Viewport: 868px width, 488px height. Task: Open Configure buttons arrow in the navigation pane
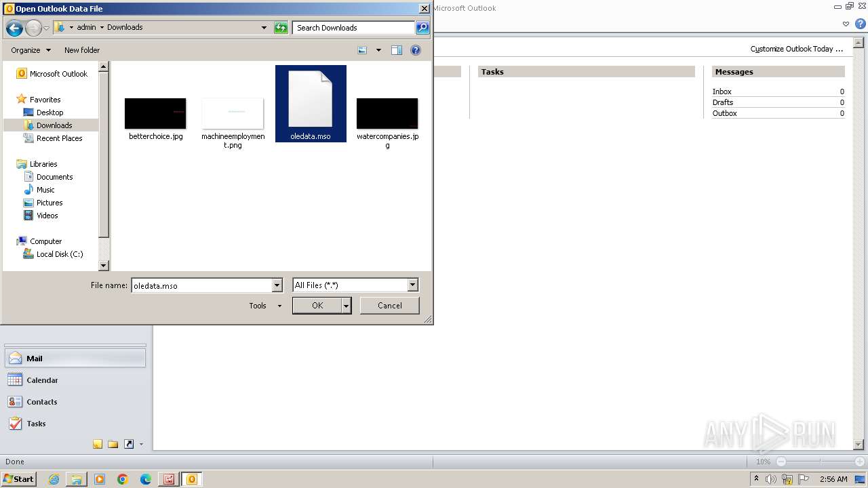pyautogui.click(x=141, y=445)
